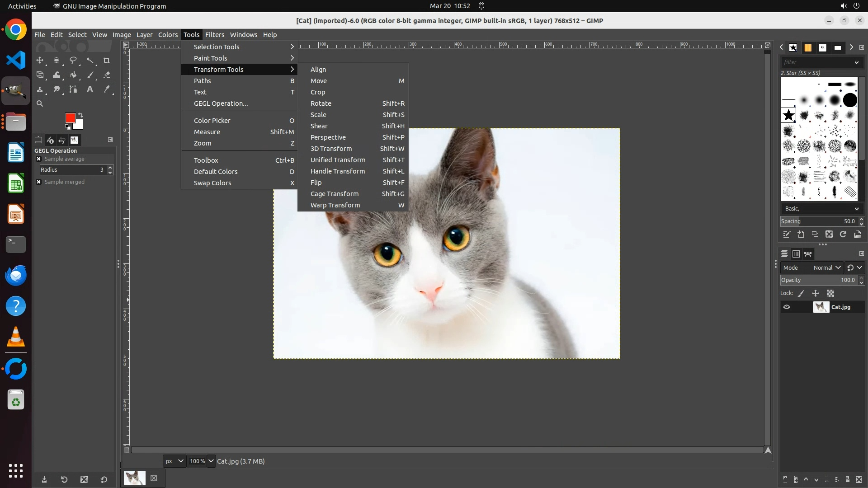Select the Free Select lasso tool
Viewport: 868px width, 488px height.
[x=73, y=60]
